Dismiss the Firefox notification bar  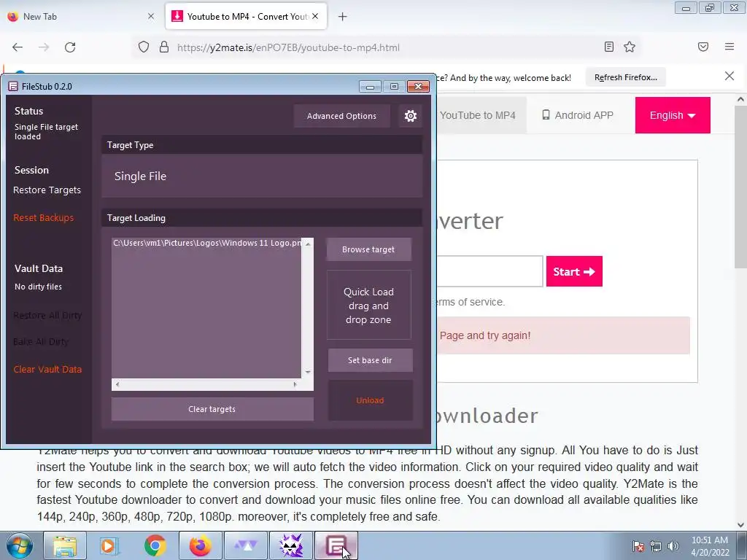tap(729, 76)
